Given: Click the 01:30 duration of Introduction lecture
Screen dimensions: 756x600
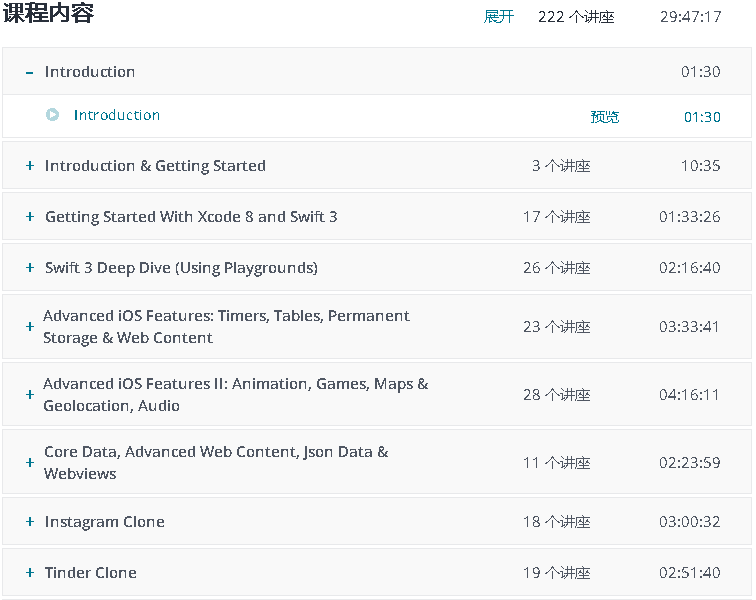Looking at the screenshot, I should pos(702,117).
